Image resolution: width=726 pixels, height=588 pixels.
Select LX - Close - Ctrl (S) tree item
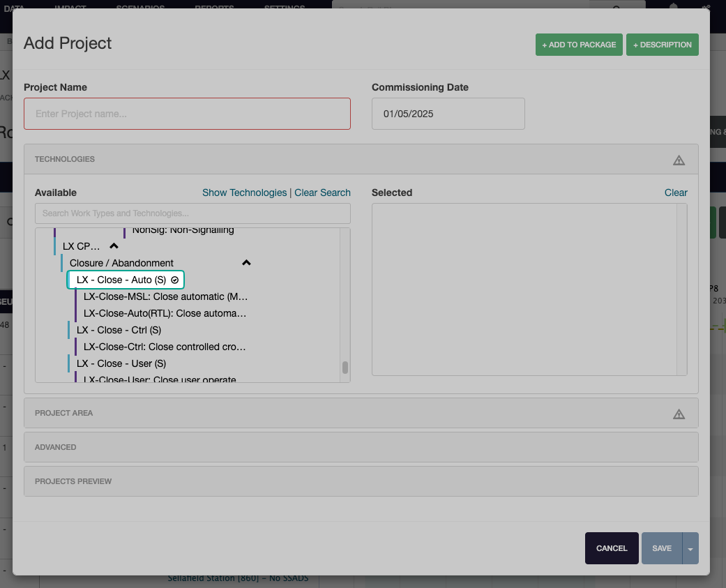[119, 330]
